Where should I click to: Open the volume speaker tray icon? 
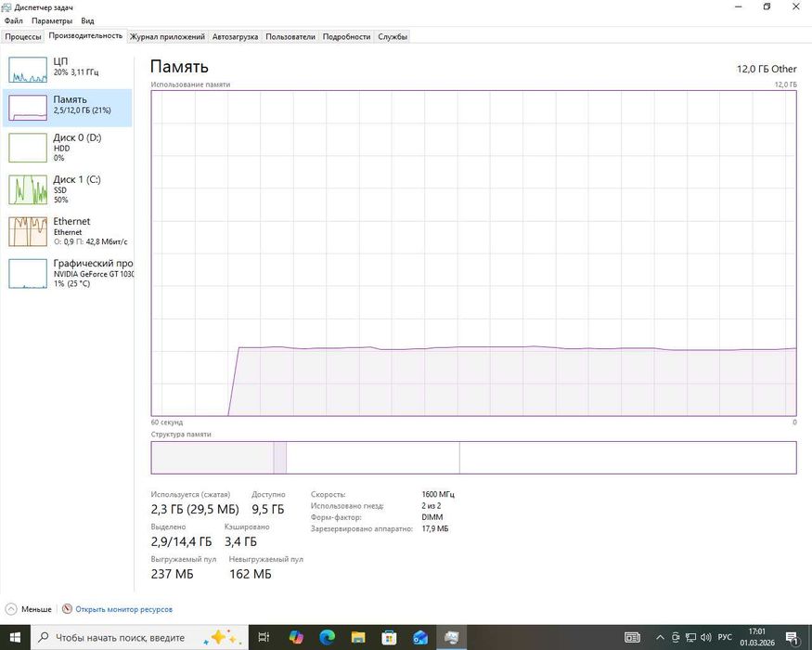[706, 638]
